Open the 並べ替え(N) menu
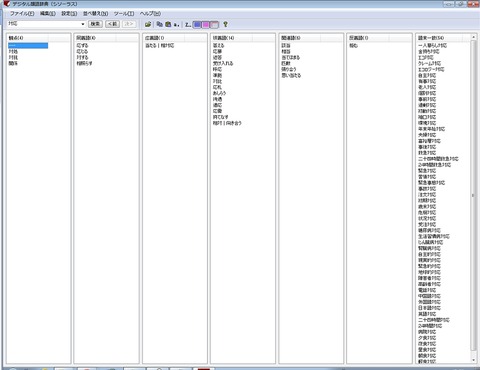This screenshot has height=370, width=480. coord(95,14)
